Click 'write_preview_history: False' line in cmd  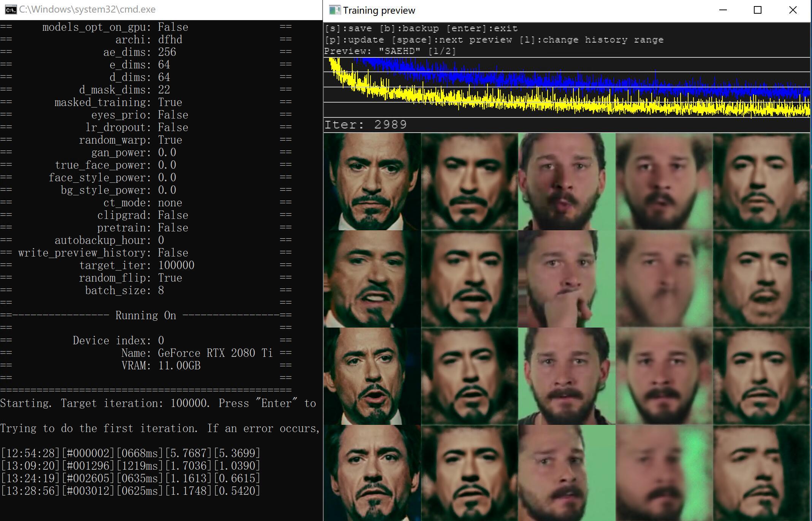103,253
